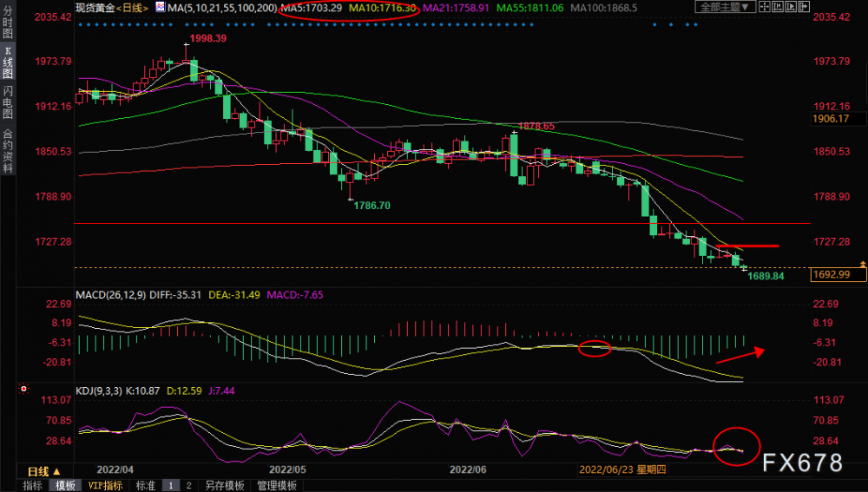
Task: Open the 指标 tab
Action: [x=33, y=485]
